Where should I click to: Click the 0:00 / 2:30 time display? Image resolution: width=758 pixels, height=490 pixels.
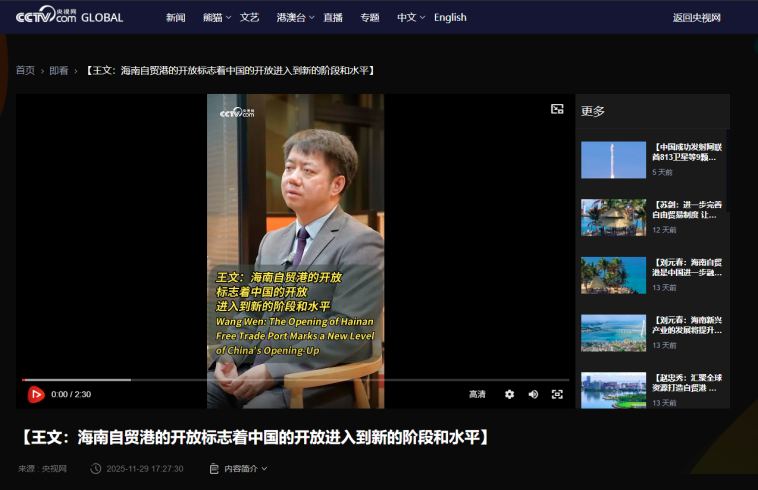(71, 394)
